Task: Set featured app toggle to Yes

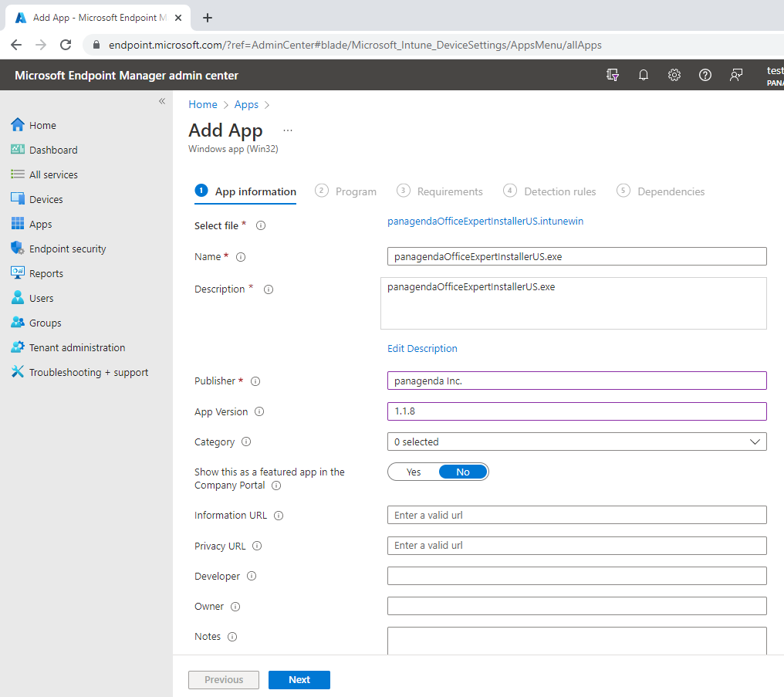Action: pyautogui.click(x=414, y=472)
